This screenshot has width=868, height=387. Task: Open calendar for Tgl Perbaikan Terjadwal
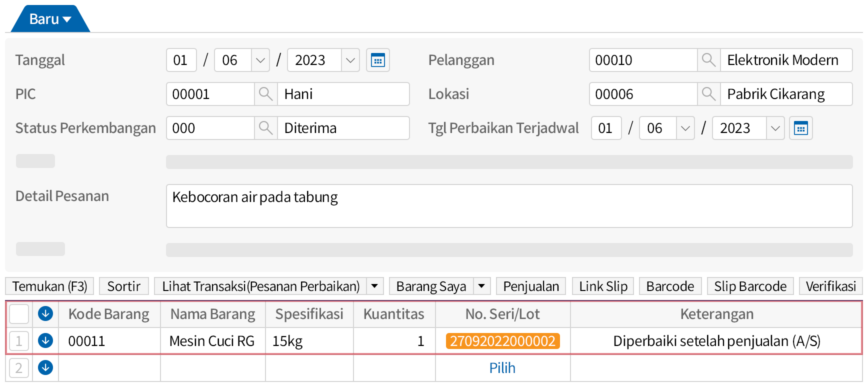click(x=800, y=128)
